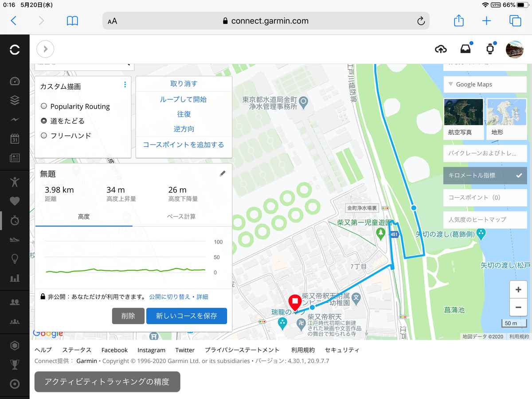Viewport: 532px width, 399px height.
Task: Zoom in the map with plus
Action: (x=518, y=290)
